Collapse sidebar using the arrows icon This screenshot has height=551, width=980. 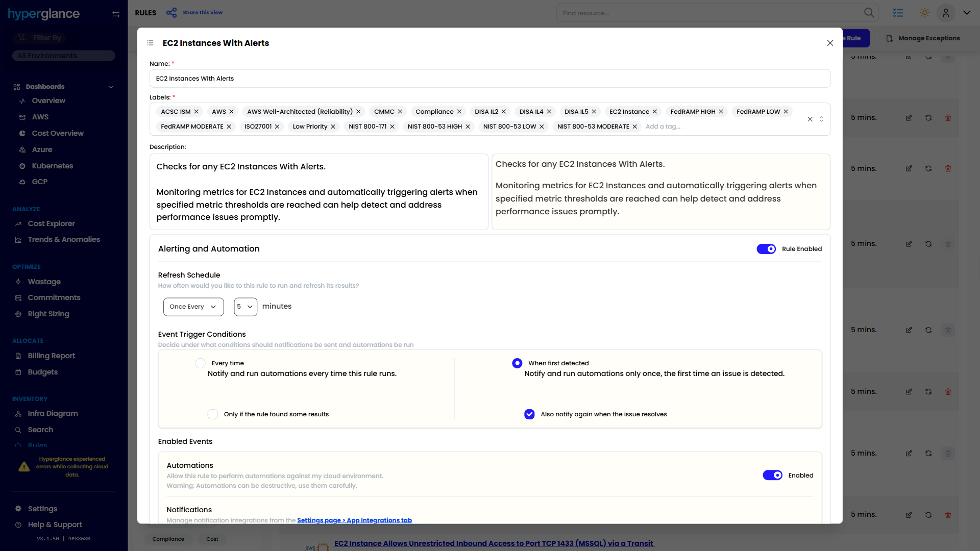[x=116, y=14]
